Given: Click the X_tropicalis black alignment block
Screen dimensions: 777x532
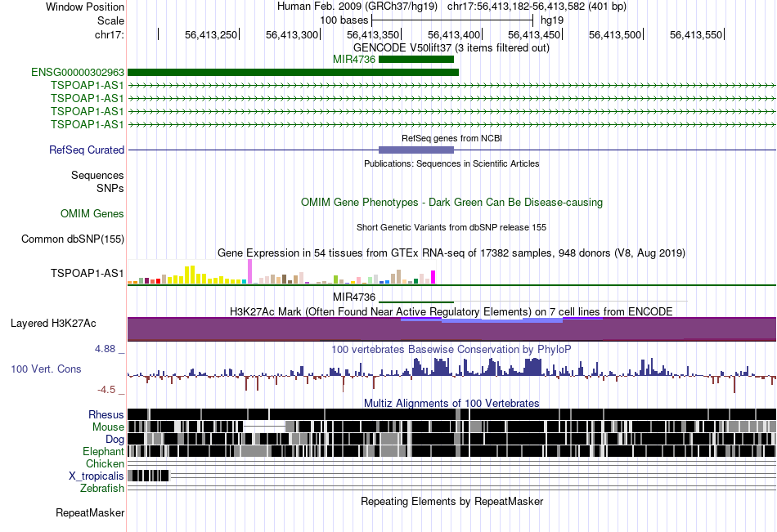Looking at the screenshot, I should click(x=149, y=476).
